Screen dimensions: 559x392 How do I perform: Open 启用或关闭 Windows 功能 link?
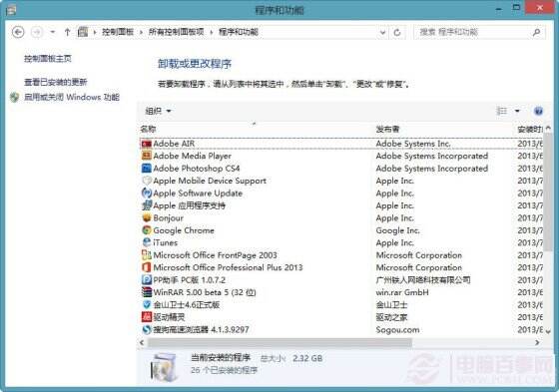[x=72, y=97]
